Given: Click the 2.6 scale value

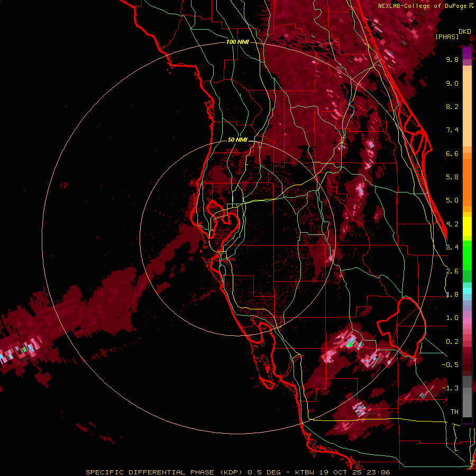Looking at the screenshot, I should (452, 271).
